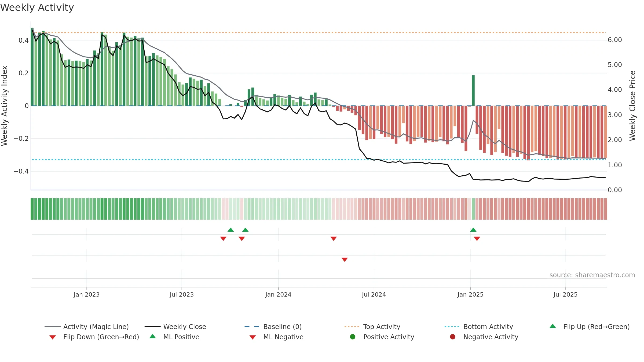Screen dimensions: 644x362
Task: Click the Jan 2024 x-axis label
Action: tap(278, 294)
